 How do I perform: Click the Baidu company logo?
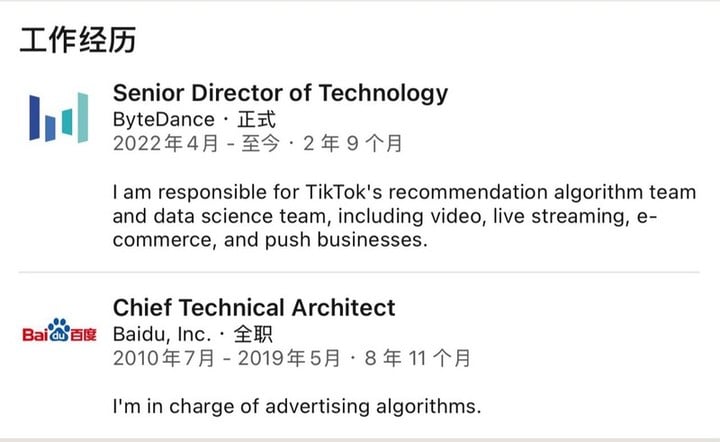pyautogui.click(x=59, y=330)
